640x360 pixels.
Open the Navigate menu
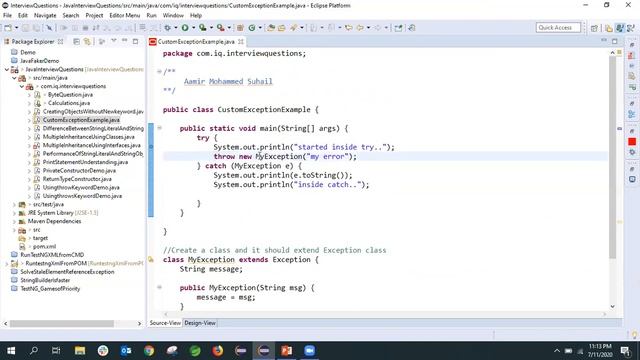coord(45,16)
